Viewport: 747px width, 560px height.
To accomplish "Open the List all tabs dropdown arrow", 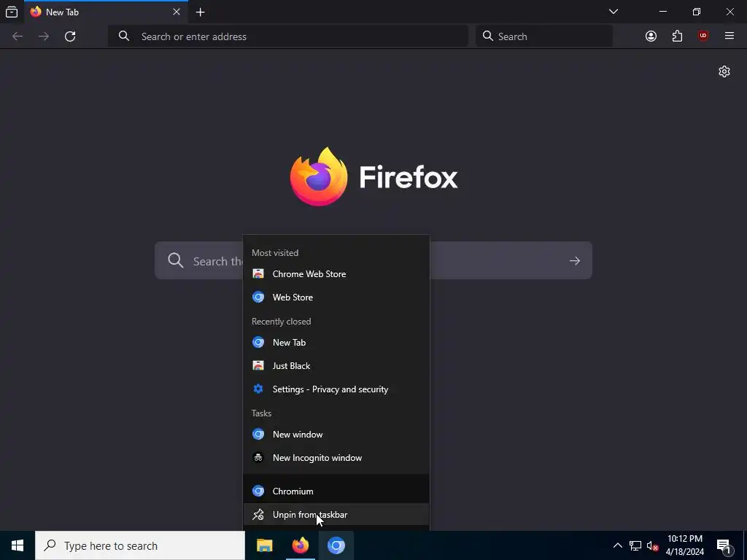I will [x=614, y=12].
